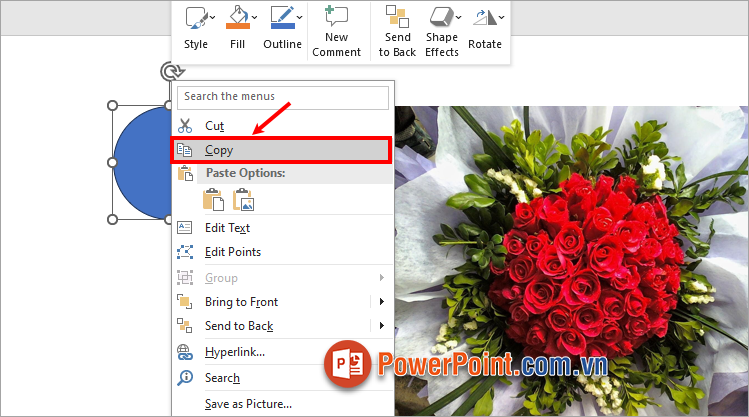Click the blue Outline color bar
This screenshot has width=749, height=417.
[x=282, y=25]
